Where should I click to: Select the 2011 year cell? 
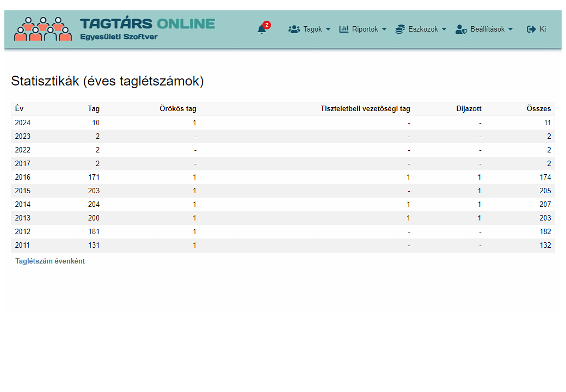coord(22,245)
